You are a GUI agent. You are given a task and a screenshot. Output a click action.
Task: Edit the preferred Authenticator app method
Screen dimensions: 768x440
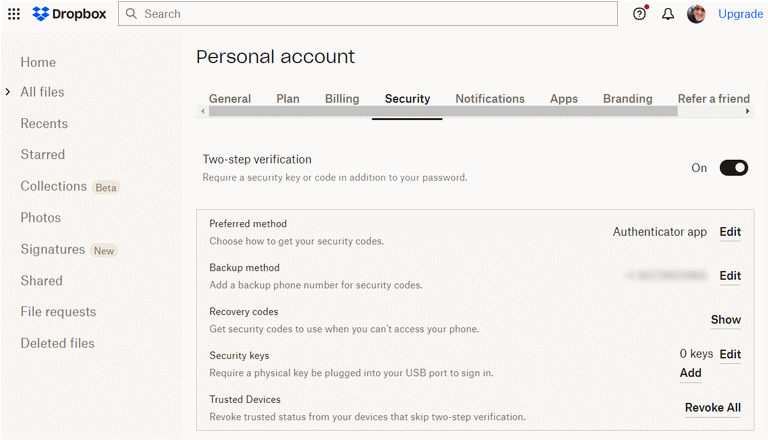730,232
